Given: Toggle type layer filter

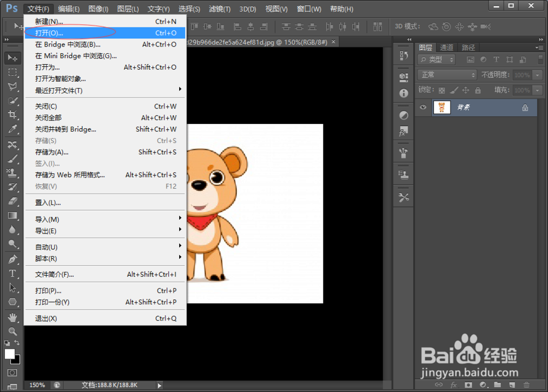Looking at the screenshot, I should click(496, 59).
